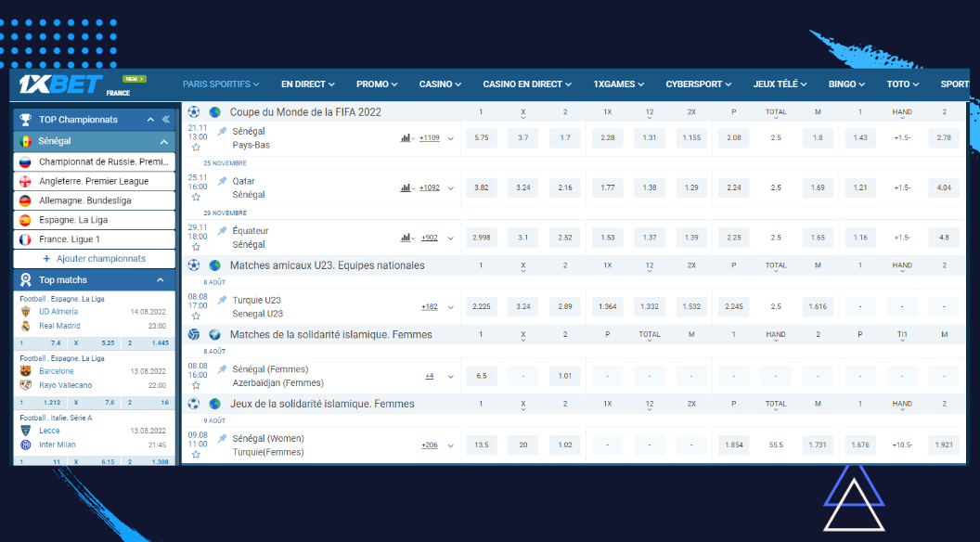The height and width of the screenshot is (542, 980).
Task: Pin the Sénégal vs Pays-Bas match
Action: 222,131
